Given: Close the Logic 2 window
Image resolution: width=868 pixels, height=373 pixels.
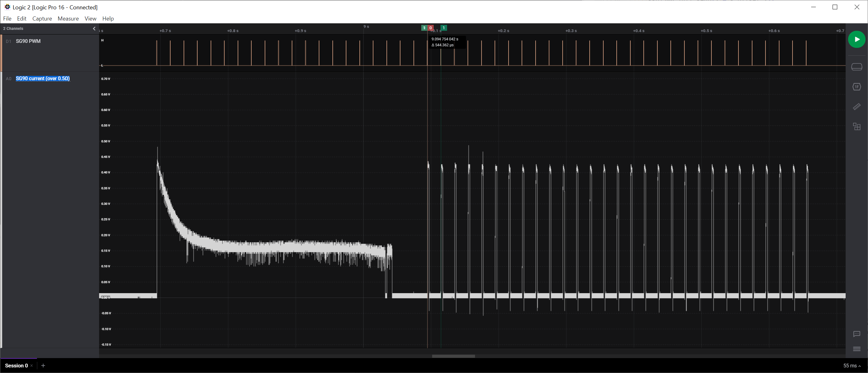Looking at the screenshot, I should [x=857, y=7].
